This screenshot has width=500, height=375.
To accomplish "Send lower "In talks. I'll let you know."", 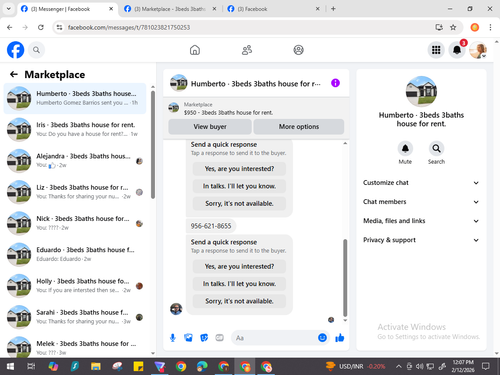I will tap(239, 284).
